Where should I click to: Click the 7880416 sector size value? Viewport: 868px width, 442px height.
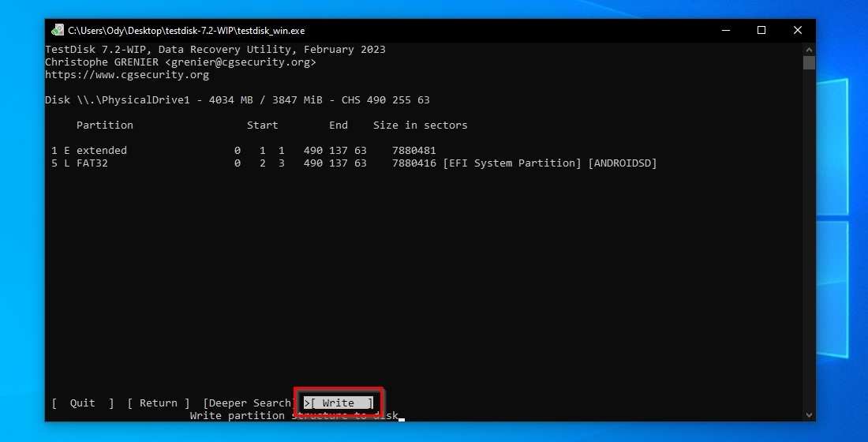[x=414, y=163]
